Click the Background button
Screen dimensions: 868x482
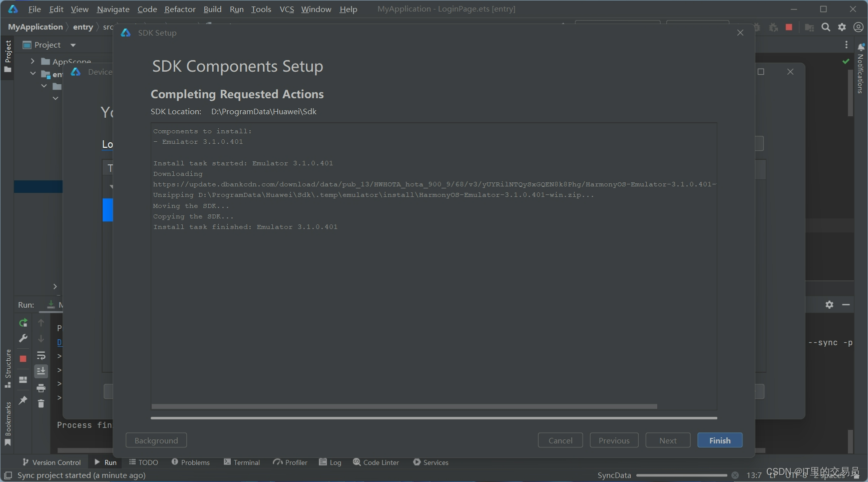coord(156,440)
